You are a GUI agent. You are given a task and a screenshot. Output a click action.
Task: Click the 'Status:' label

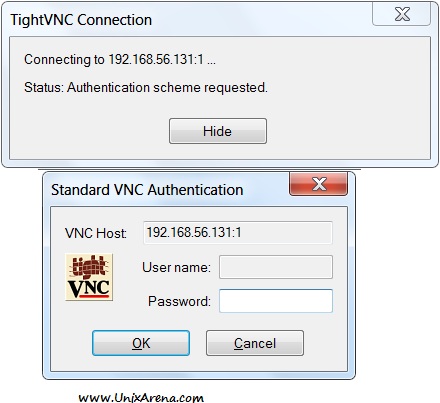[44, 88]
